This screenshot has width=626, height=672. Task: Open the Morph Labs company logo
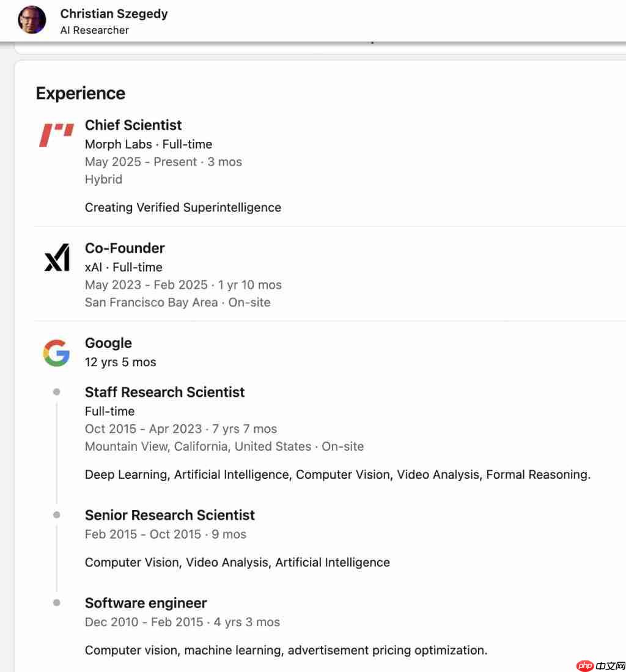pos(56,135)
